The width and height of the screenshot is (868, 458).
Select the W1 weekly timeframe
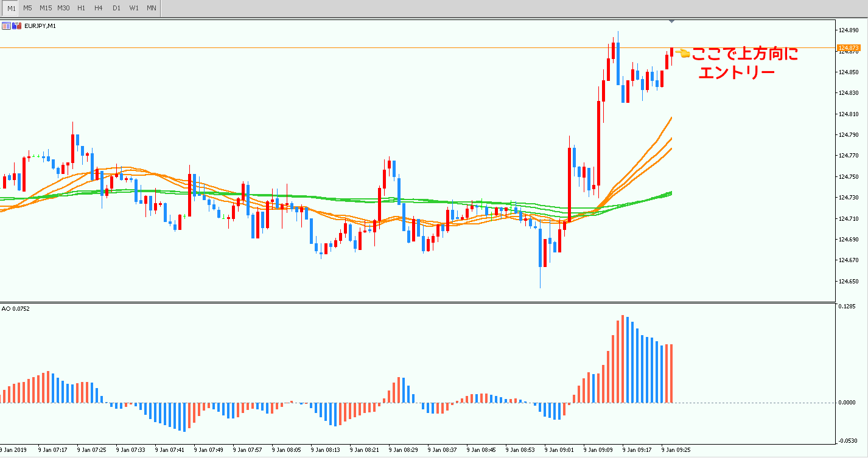click(134, 8)
